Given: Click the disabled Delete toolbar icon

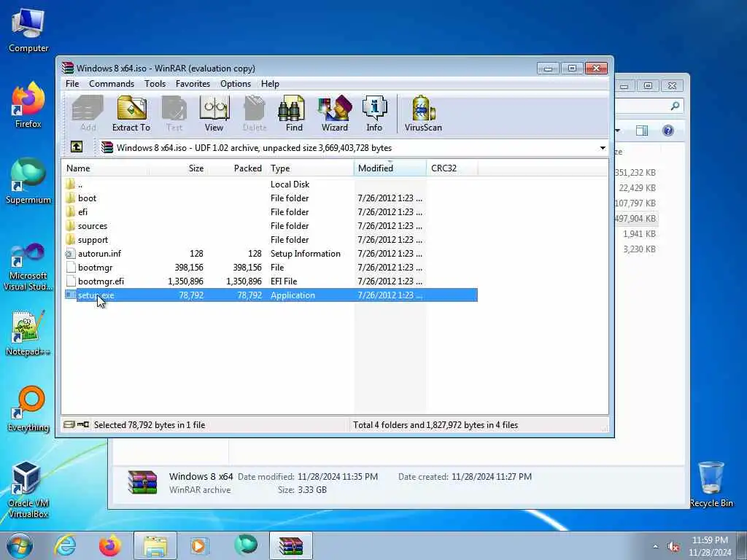Looking at the screenshot, I should point(255,113).
